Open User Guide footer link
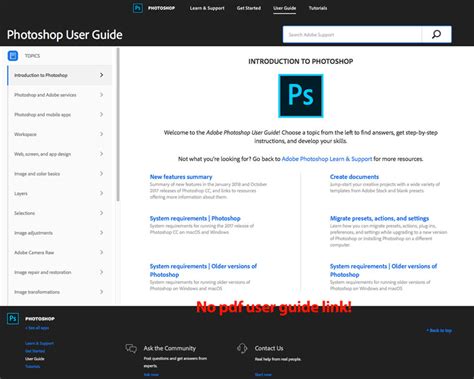This screenshot has height=379, width=474. (x=35, y=359)
